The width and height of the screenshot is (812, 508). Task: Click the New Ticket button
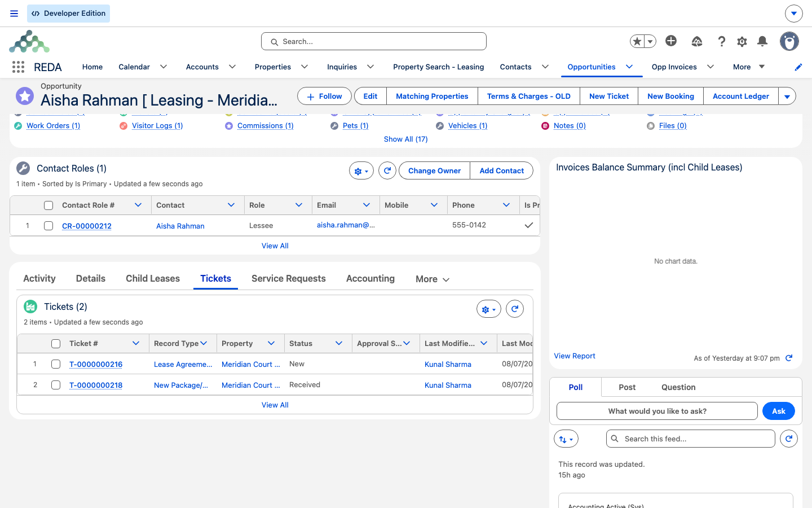point(609,96)
